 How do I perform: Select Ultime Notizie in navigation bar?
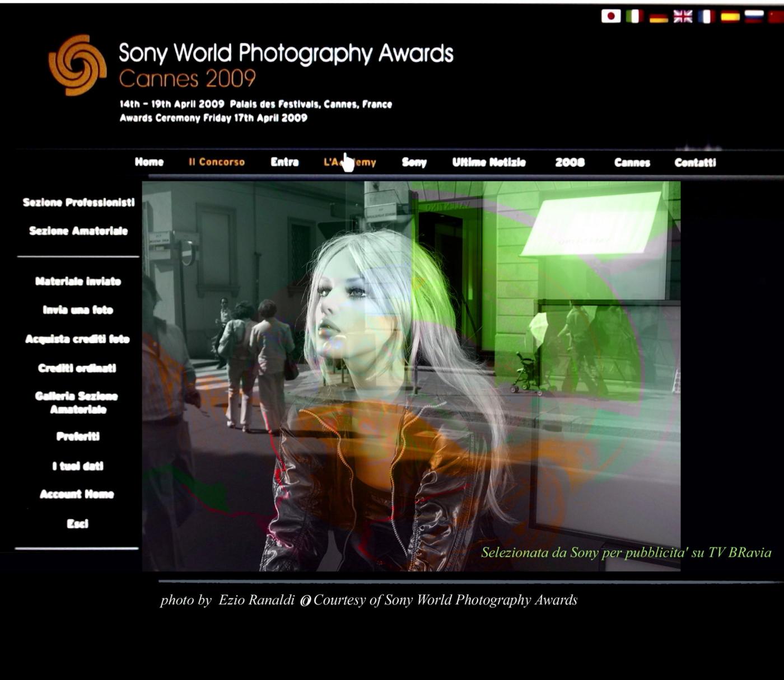(x=489, y=162)
